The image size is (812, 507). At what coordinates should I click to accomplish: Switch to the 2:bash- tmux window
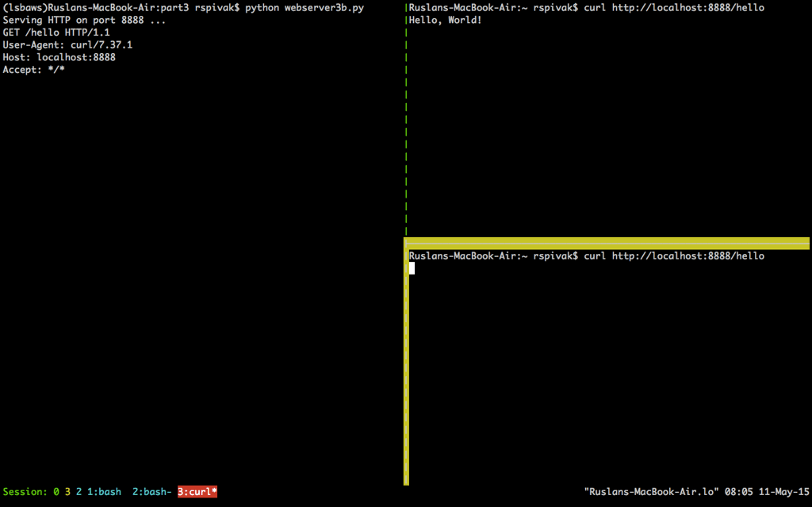pyautogui.click(x=151, y=492)
